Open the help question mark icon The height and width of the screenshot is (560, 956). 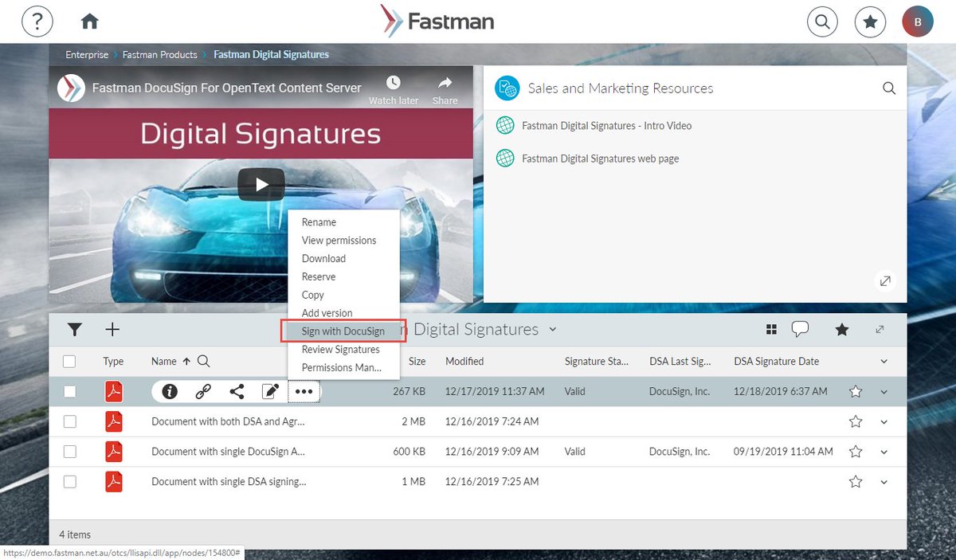click(x=37, y=22)
